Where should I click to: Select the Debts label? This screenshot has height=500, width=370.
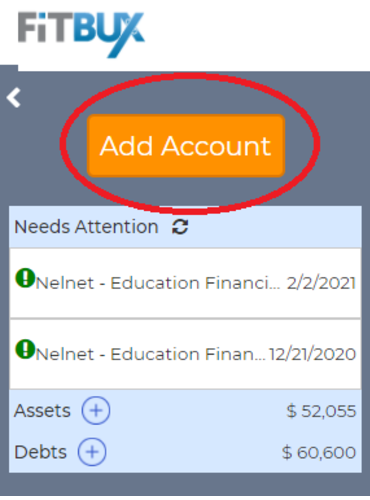coord(40,452)
